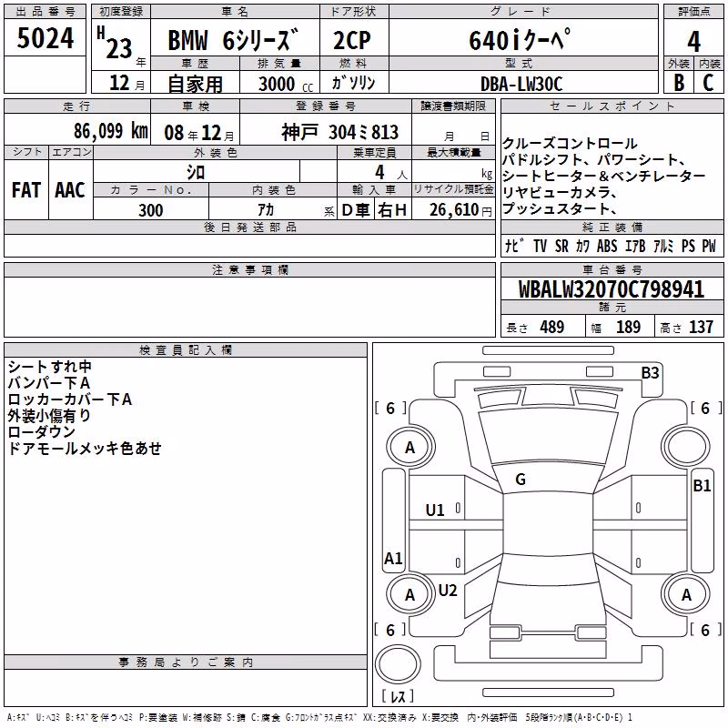Click inspection expiry 08年12月
Image resolution: width=728 pixels, height=728 pixels.
(199, 133)
